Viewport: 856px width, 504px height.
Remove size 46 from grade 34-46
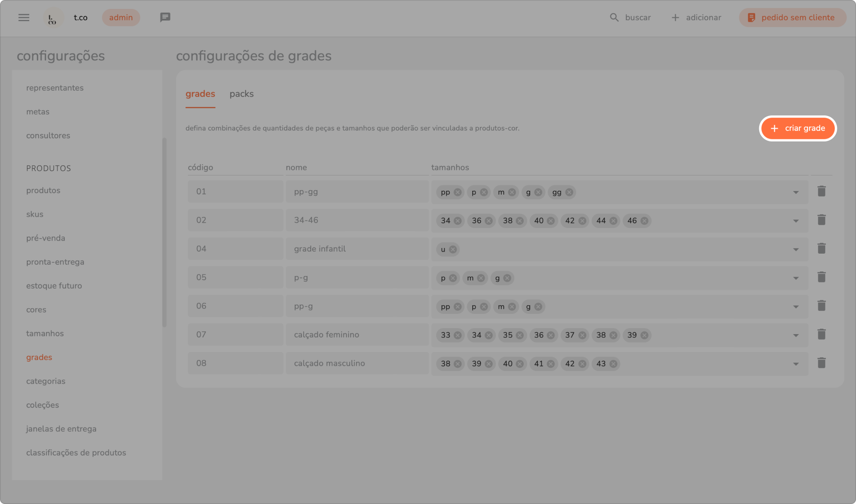pyautogui.click(x=644, y=221)
